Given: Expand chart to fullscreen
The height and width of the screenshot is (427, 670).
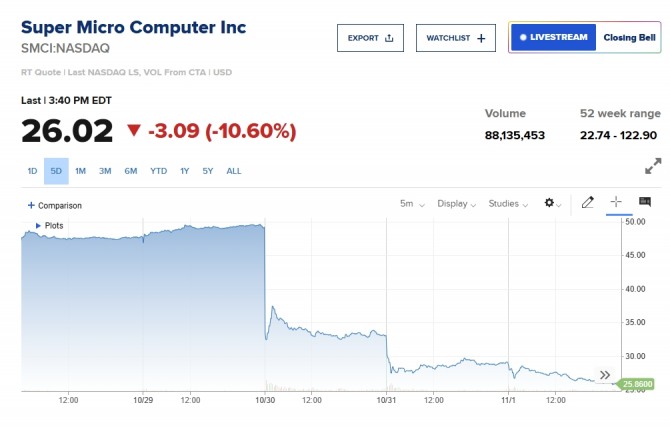Looking at the screenshot, I should [652, 166].
